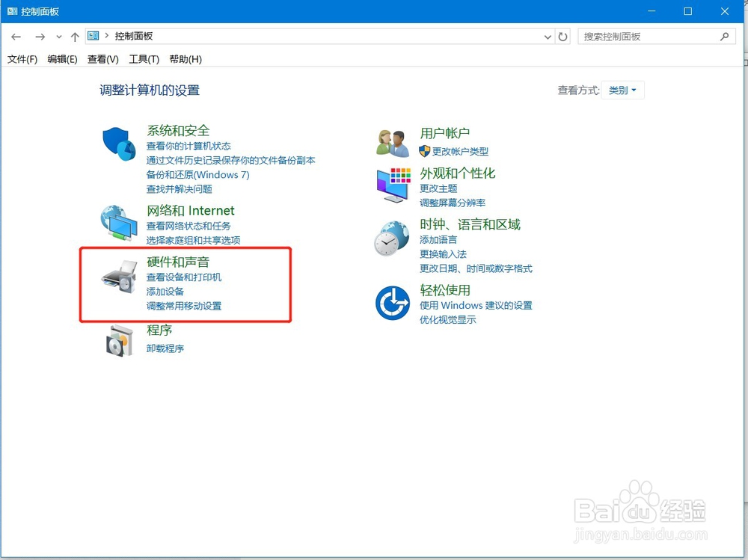This screenshot has width=748, height=560.
Task: Click the 轻松使用 blue circle icon
Action: [x=393, y=303]
